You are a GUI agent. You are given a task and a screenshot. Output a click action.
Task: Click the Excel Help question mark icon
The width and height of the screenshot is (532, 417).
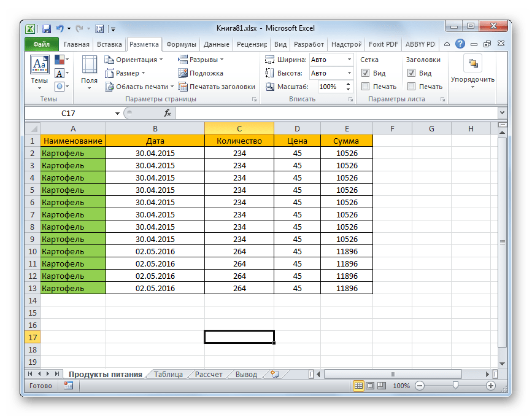tap(460, 44)
